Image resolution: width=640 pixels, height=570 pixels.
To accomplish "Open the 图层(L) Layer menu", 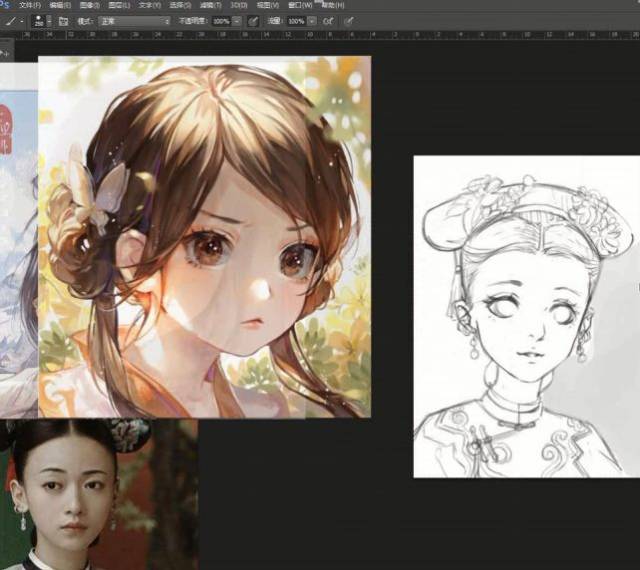I will point(119,5).
